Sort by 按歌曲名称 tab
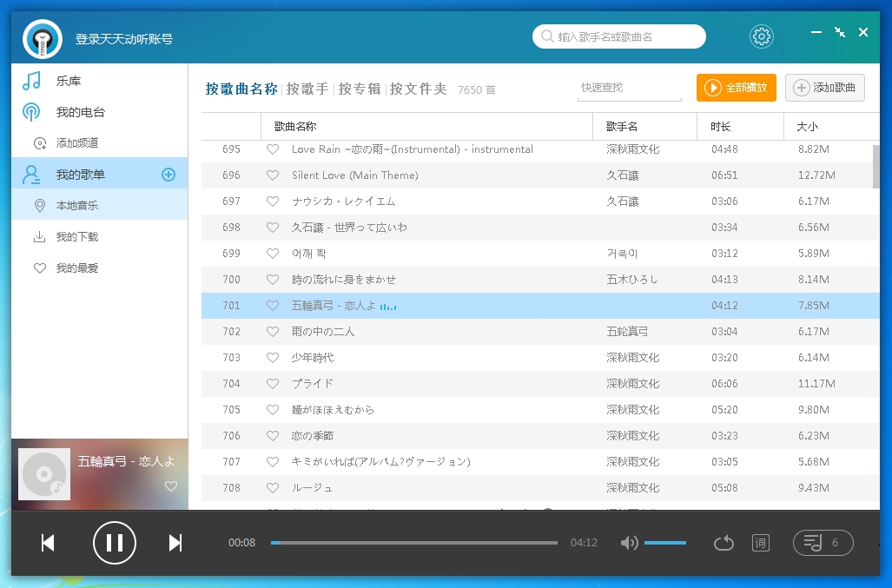Viewport: 892px width, 588px height. click(241, 89)
